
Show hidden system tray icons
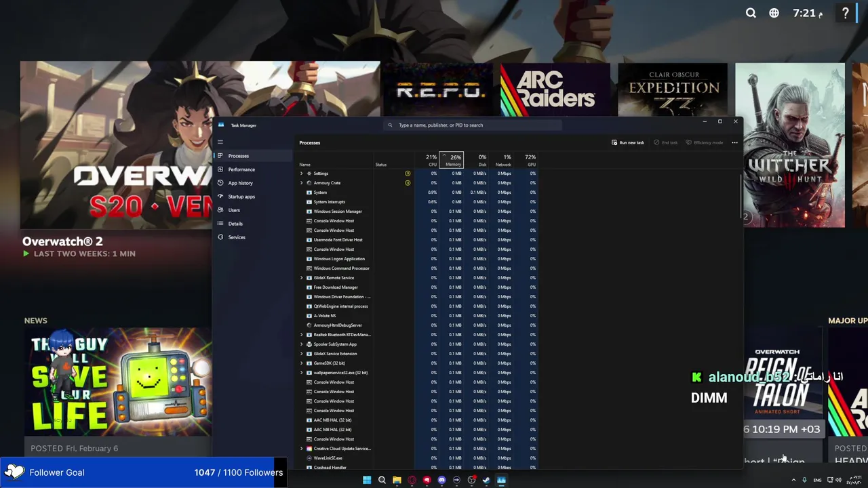coord(793,480)
